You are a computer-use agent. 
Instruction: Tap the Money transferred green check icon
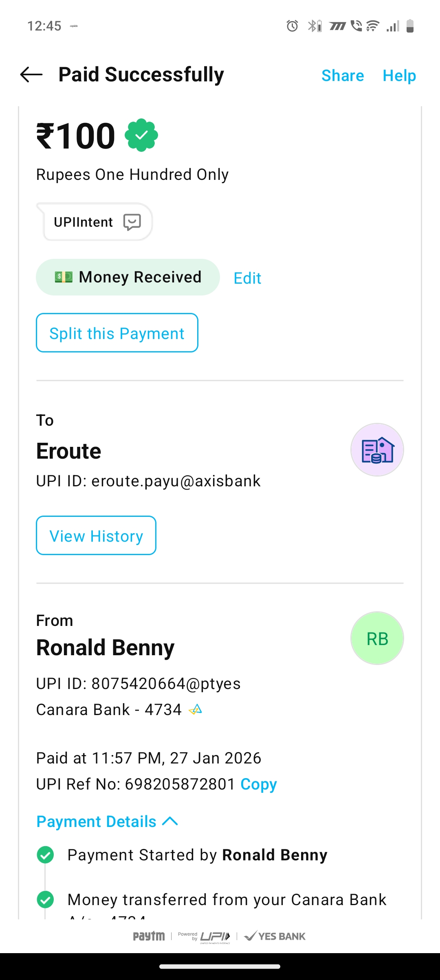[45, 899]
